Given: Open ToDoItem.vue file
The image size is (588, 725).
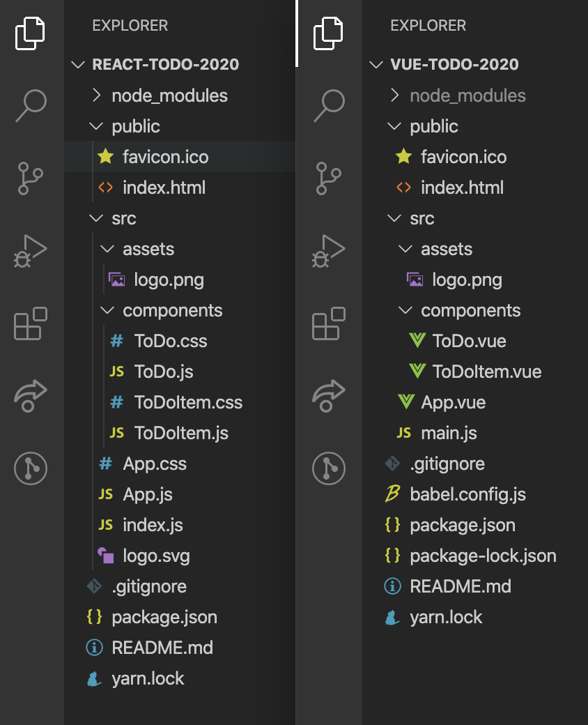Looking at the screenshot, I should click(475, 372).
